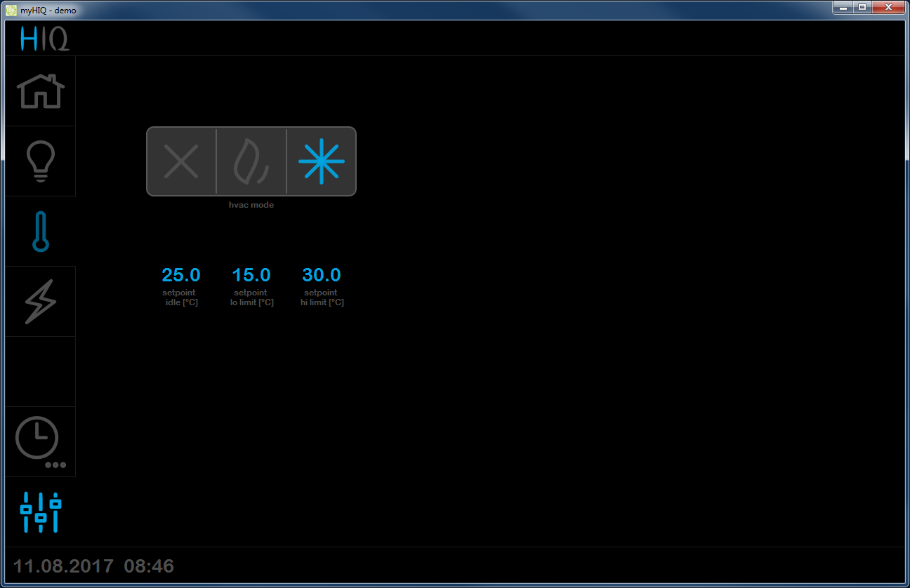Click the date 11.08.2017 in status bar
The height and width of the screenshot is (588, 910).
pyautogui.click(x=63, y=566)
